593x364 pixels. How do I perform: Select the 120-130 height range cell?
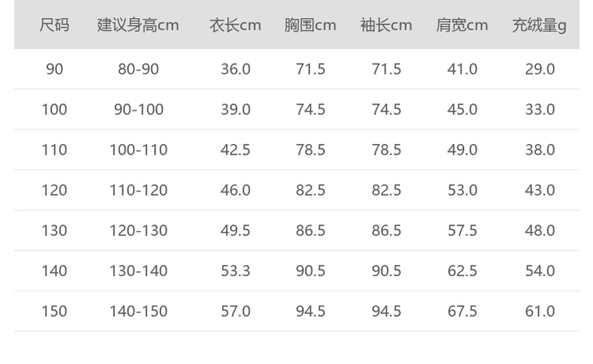(138, 230)
